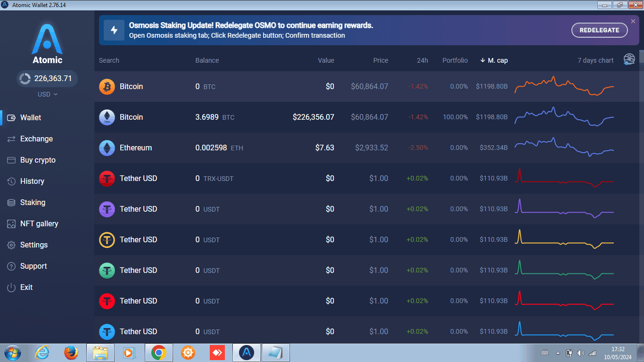644x362 pixels.
Task: Sort by the Portfolio column header
Action: (455, 60)
